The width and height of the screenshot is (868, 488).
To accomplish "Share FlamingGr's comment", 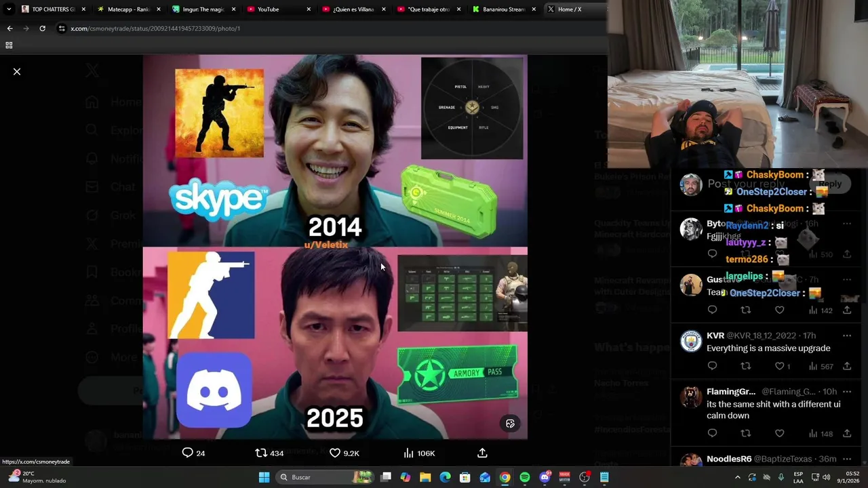I will click(847, 433).
